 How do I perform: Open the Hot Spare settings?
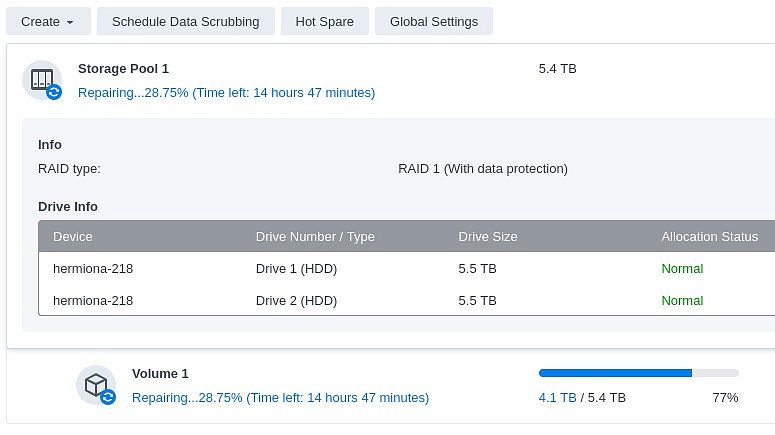pyautogui.click(x=324, y=21)
